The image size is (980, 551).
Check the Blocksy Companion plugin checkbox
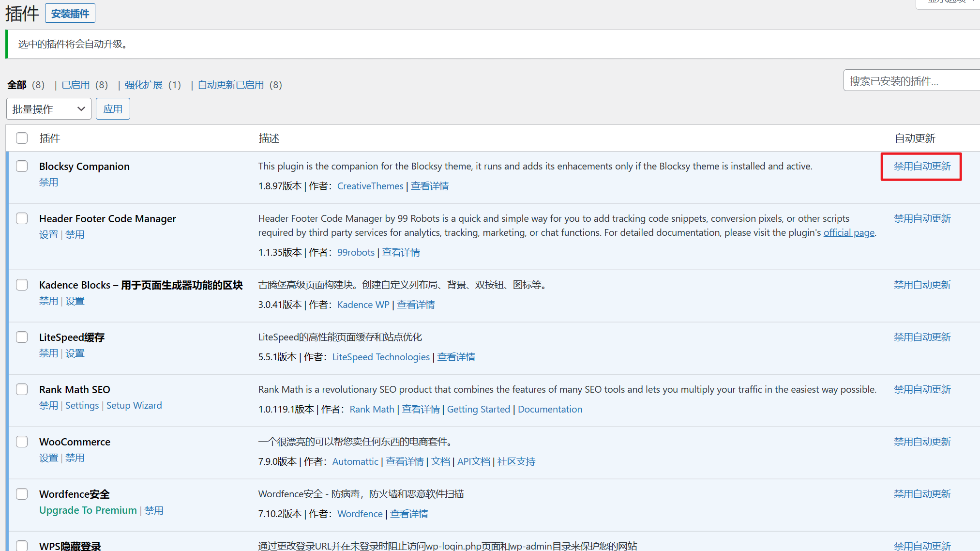pyautogui.click(x=22, y=166)
